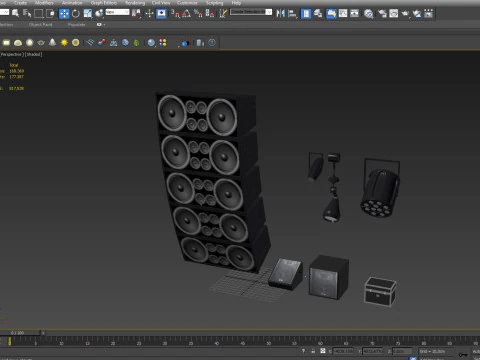The image size is (480, 360).
Task: Click Render in the Cloud icon
Action: [417, 13]
